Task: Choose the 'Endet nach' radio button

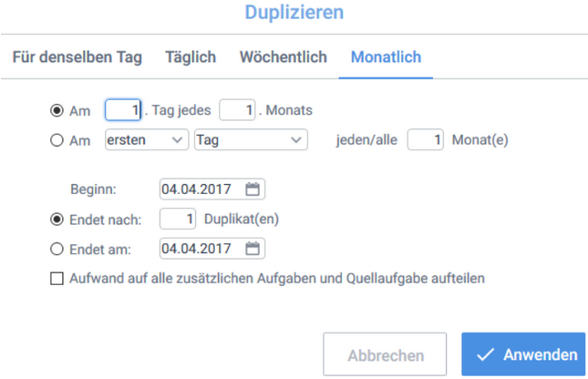Action: (x=57, y=219)
